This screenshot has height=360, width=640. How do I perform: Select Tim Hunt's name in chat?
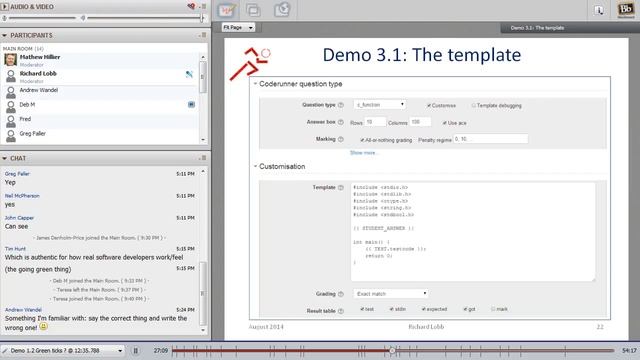point(15,248)
